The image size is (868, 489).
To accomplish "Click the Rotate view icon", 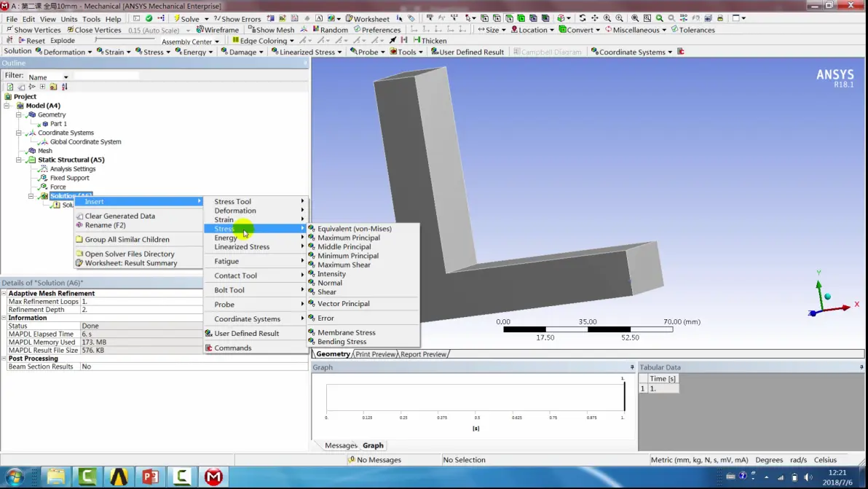I will pos(583,18).
